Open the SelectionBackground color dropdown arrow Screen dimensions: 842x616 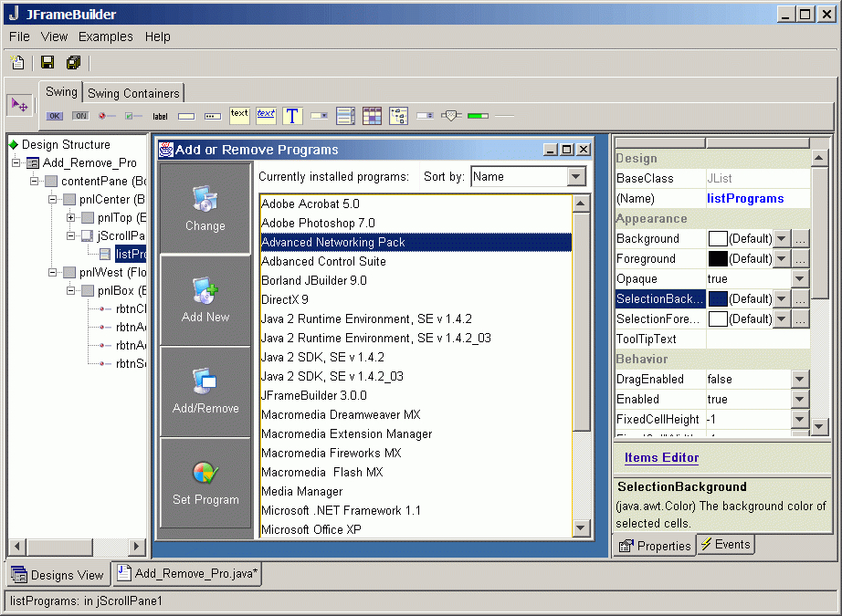point(782,299)
